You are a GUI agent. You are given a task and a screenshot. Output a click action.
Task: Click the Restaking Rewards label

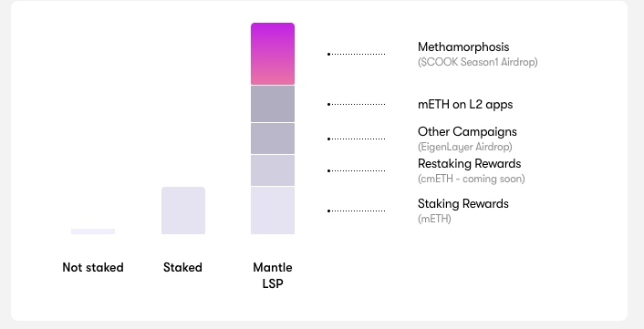click(470, 164)
